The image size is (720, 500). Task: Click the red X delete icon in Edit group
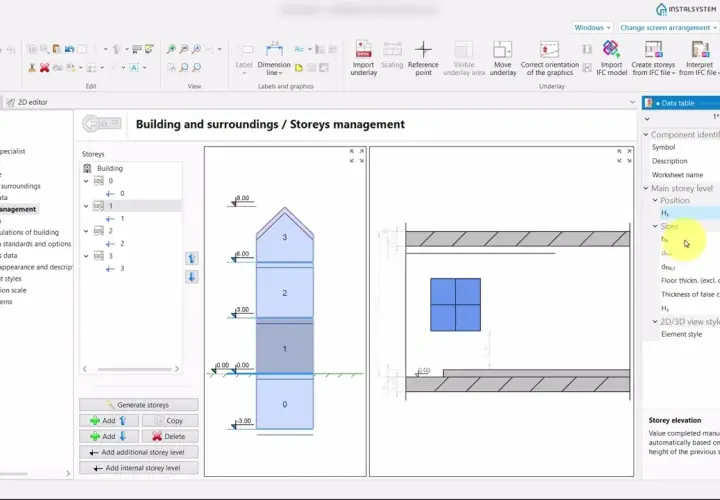(x=45, y=67)
